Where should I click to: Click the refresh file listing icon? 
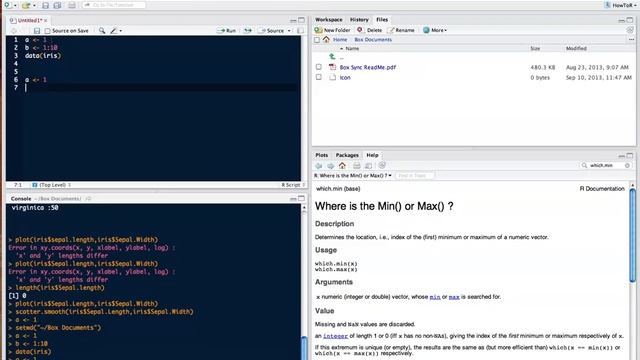630,30
